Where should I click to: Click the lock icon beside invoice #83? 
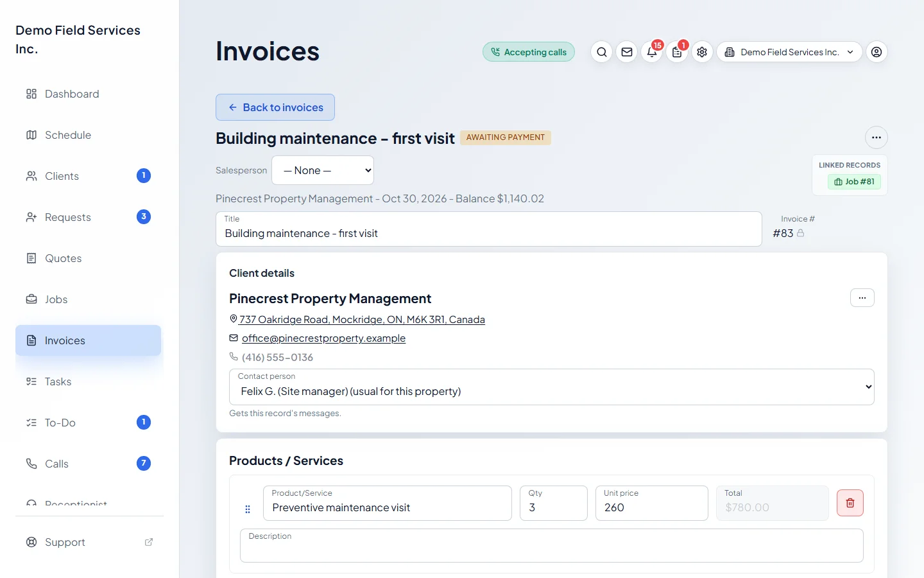(x=800, y=233)
